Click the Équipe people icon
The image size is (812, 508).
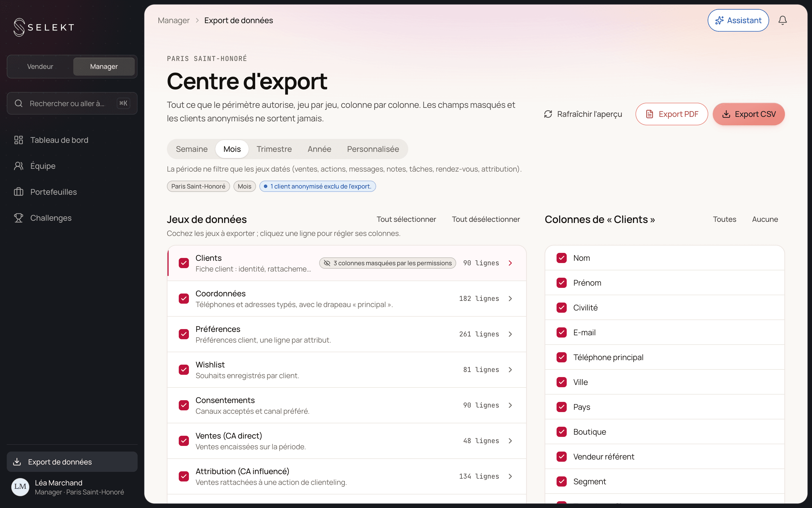click(x=18, y=166)
